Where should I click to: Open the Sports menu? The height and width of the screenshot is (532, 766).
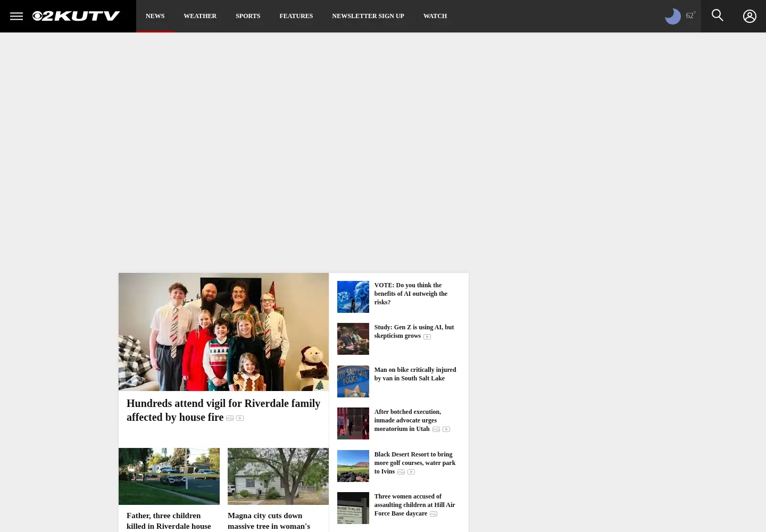pos(248,16)
